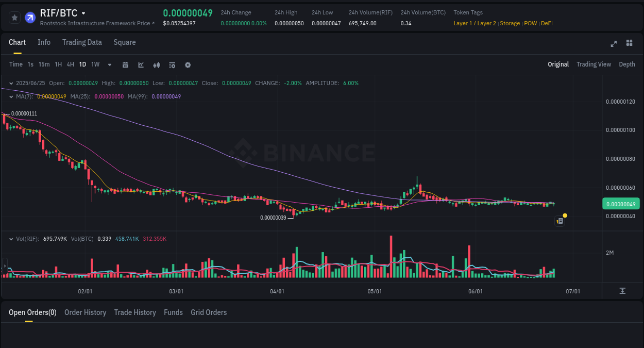Toggle the favorite star for RIF/BTC
This screenshot has height=348, width=644.
coord(14,17)
